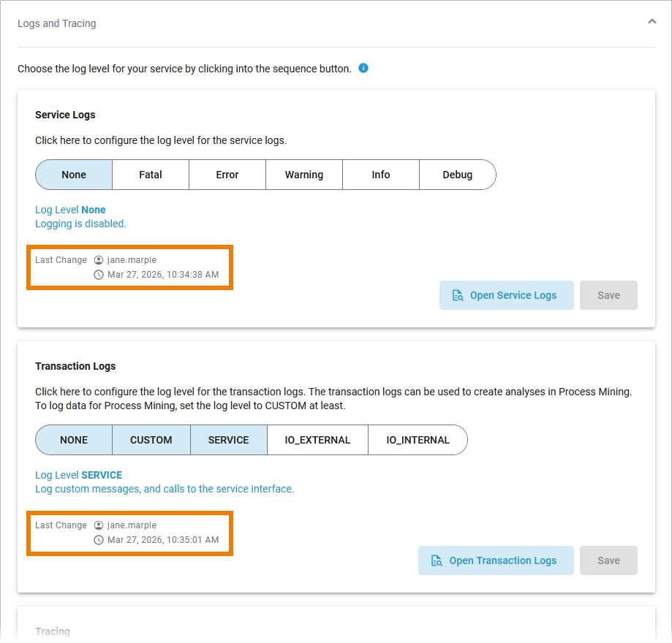Click the user icon in Transaction Logs

99,525
